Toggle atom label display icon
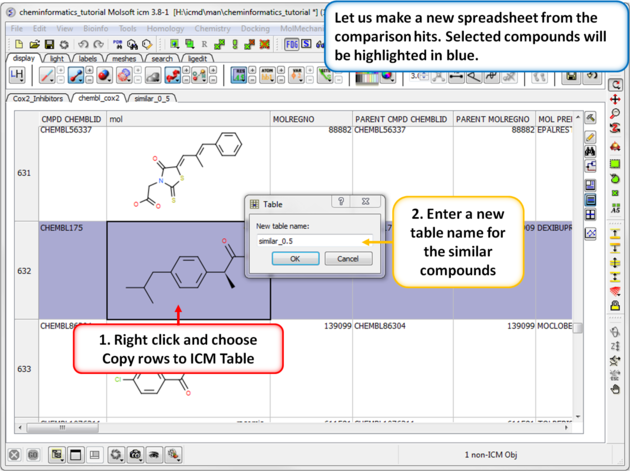The height and width of the screenshot is (471, 630). click(268, 75)
